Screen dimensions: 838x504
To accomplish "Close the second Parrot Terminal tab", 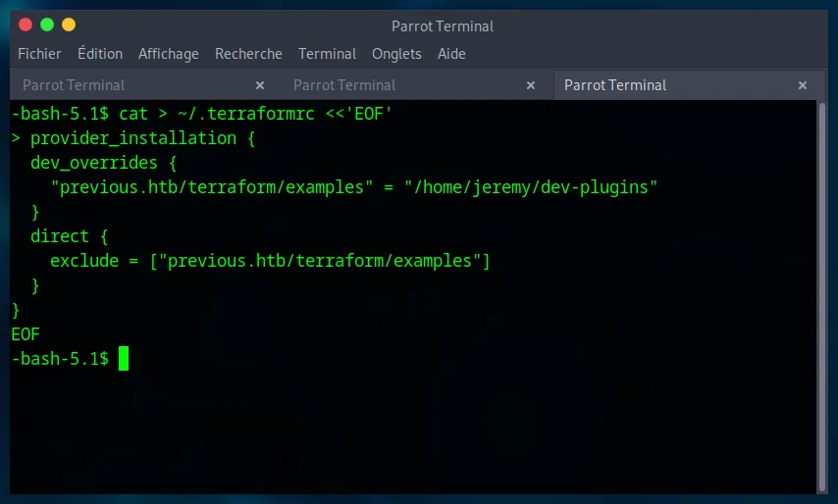I will [x=531, y=85].
